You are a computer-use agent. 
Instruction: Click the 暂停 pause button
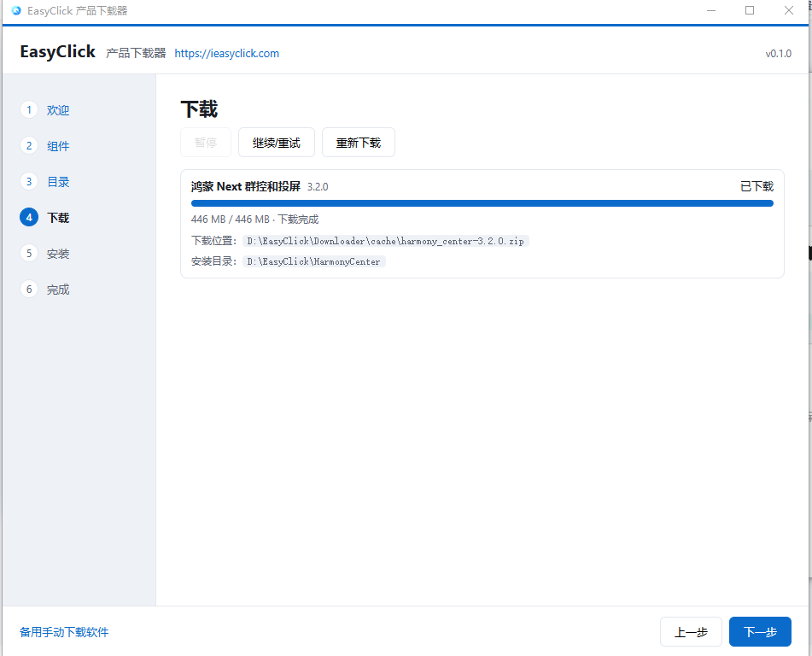206,143
